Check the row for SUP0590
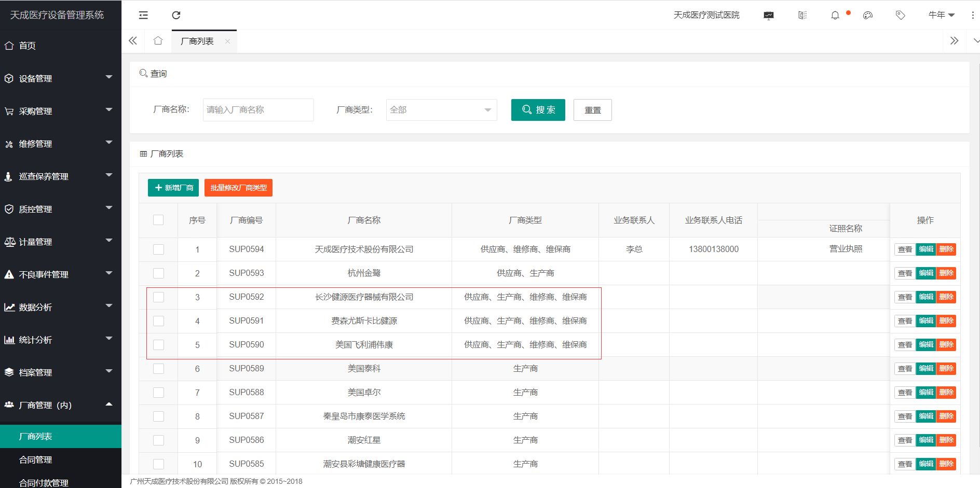The height and width of the screenshot is (488, 980). [158, 345]
